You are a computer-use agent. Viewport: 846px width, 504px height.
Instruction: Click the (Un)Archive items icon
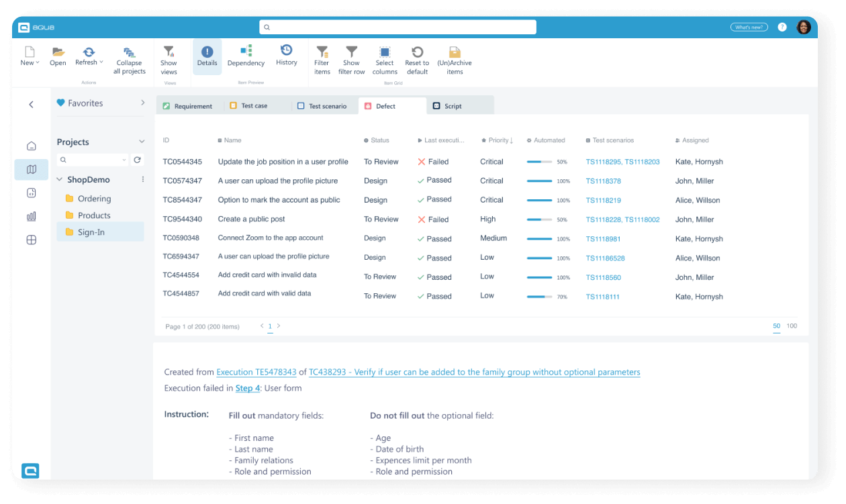[x=455, y=57]
